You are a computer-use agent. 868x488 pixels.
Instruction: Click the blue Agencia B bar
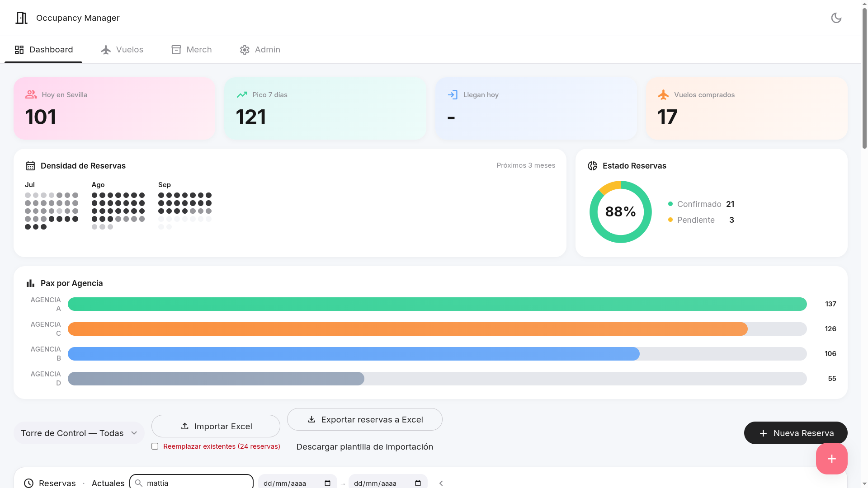(x=354, y=354)
